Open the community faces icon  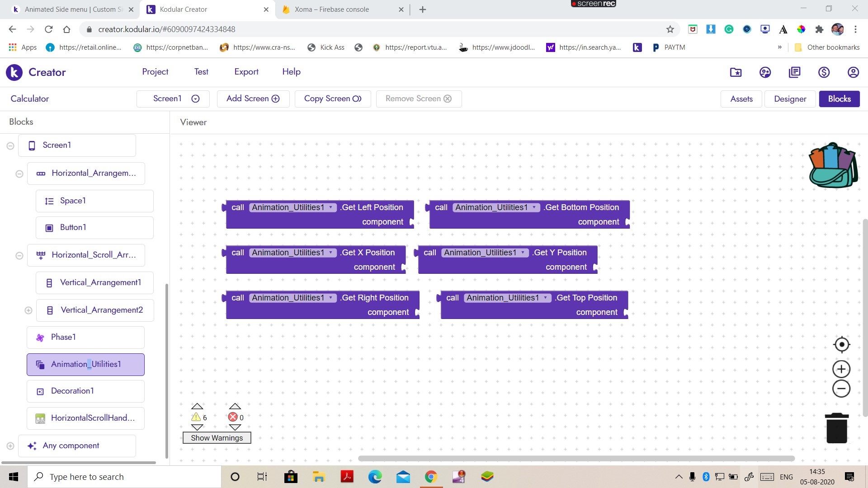click(765, 72)
